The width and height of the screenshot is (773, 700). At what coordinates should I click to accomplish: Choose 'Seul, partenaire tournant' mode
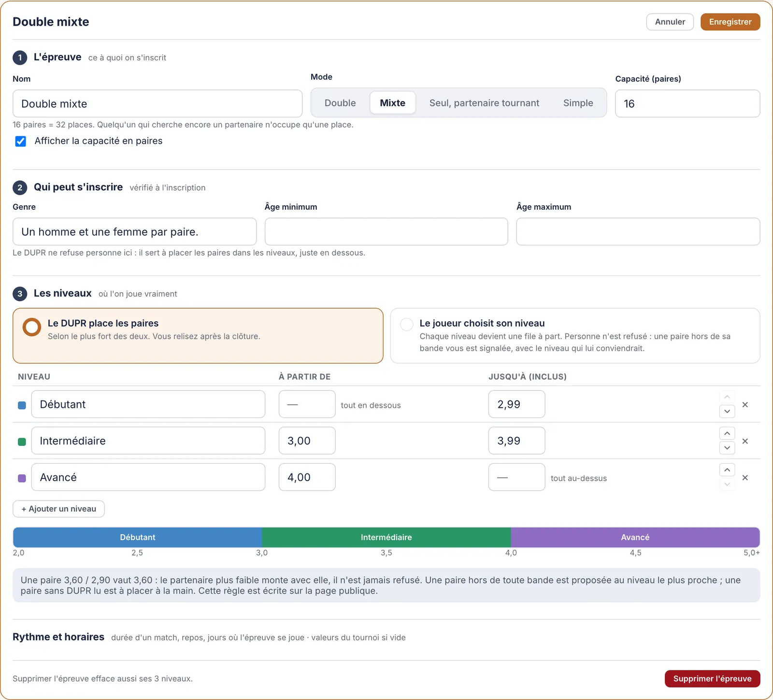484,103
